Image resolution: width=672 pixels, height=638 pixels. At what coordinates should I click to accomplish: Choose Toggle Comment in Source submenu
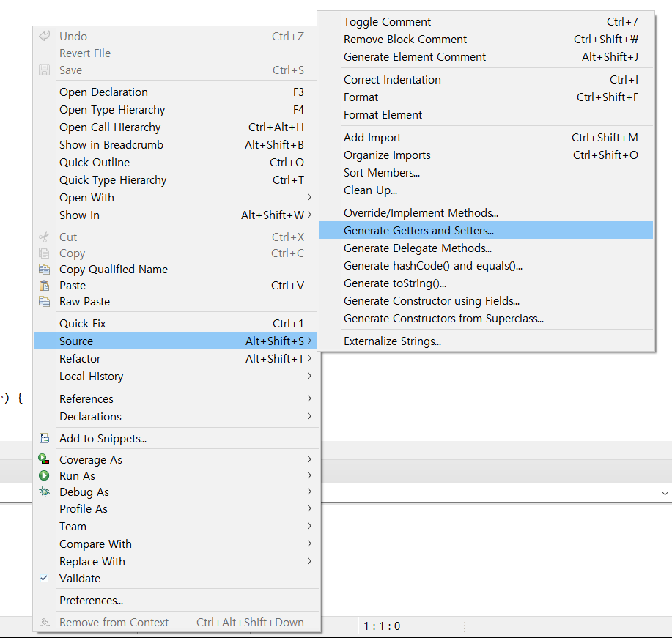pos(486,22)
